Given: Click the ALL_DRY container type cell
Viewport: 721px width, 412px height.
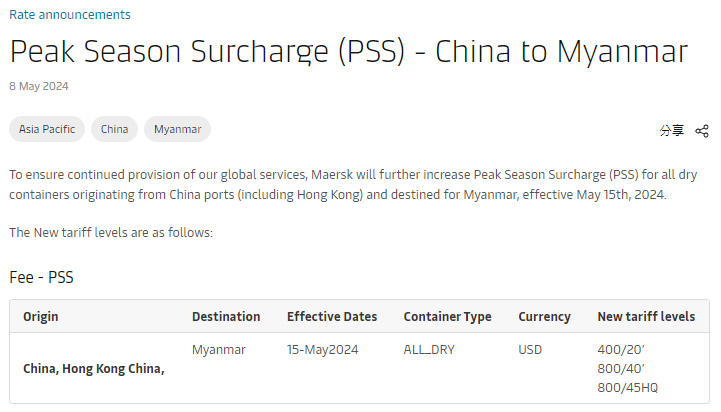Looking at the screenshot, I should coord(429,350).
